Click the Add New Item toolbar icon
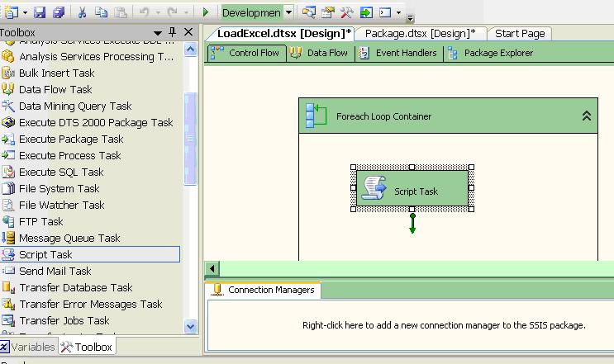 [11, 12]
